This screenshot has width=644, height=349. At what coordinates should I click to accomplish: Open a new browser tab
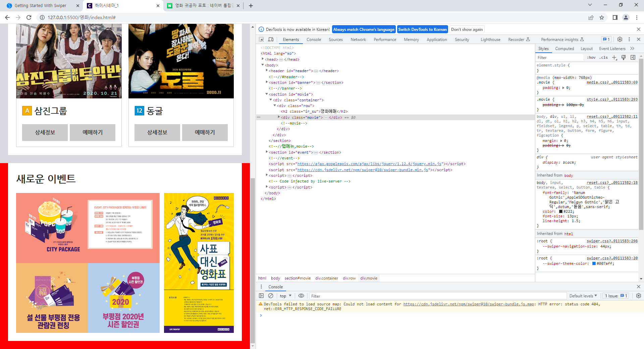251,6
